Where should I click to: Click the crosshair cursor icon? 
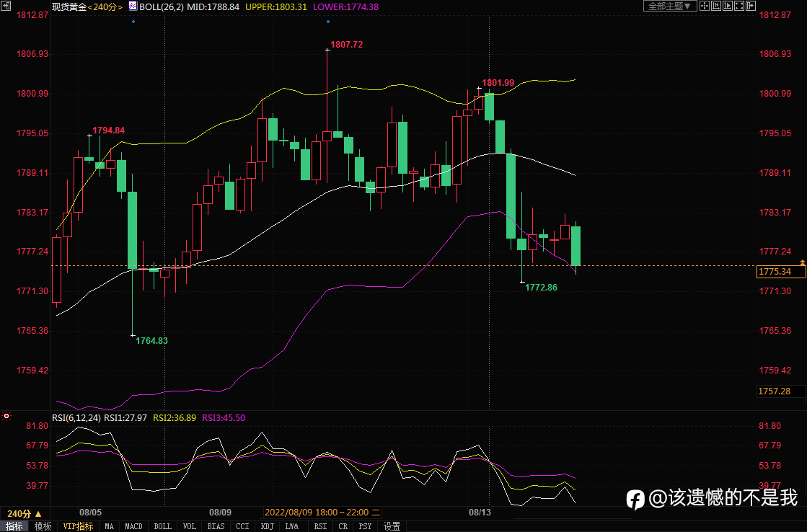tap(705, 6)
